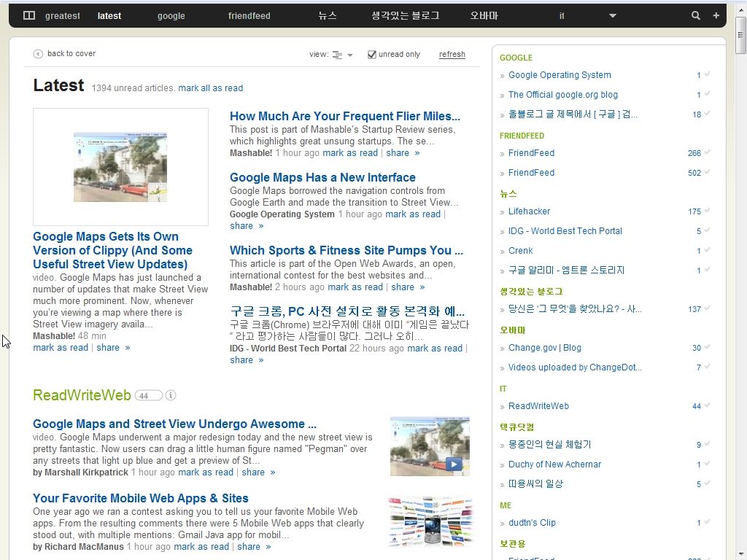The image size is (747, 560).
Task: Click checkmark beside first FriendFeed 266 row
Action: 707,152
